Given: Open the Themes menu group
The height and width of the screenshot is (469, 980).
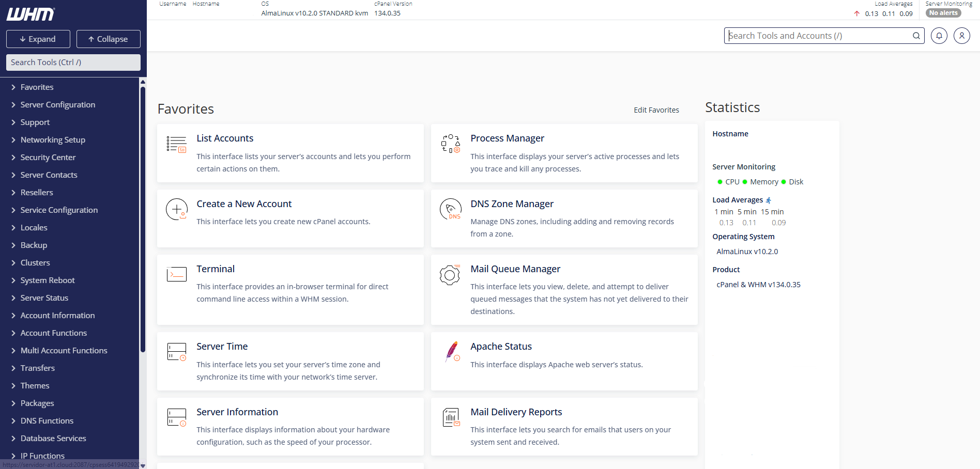Looking at the screenshot, I should pos(70,386).
